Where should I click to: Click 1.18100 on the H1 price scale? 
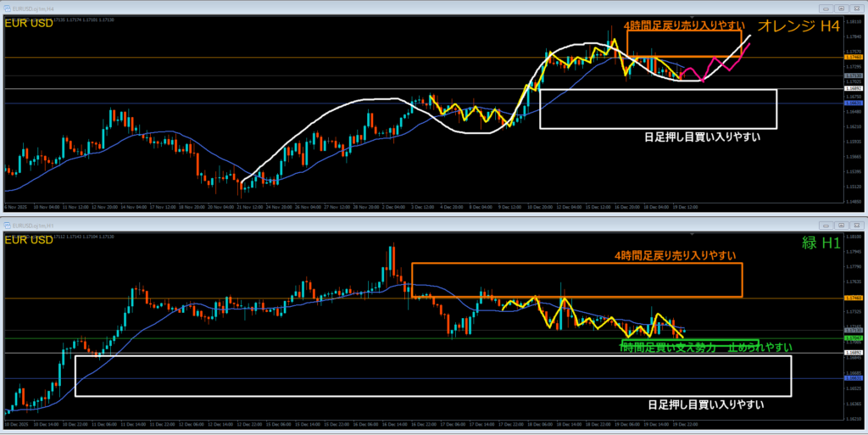[853, 237]
